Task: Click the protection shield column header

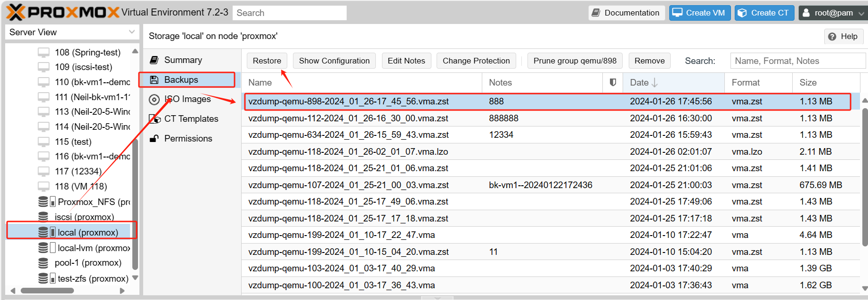Action: point(613,82)
